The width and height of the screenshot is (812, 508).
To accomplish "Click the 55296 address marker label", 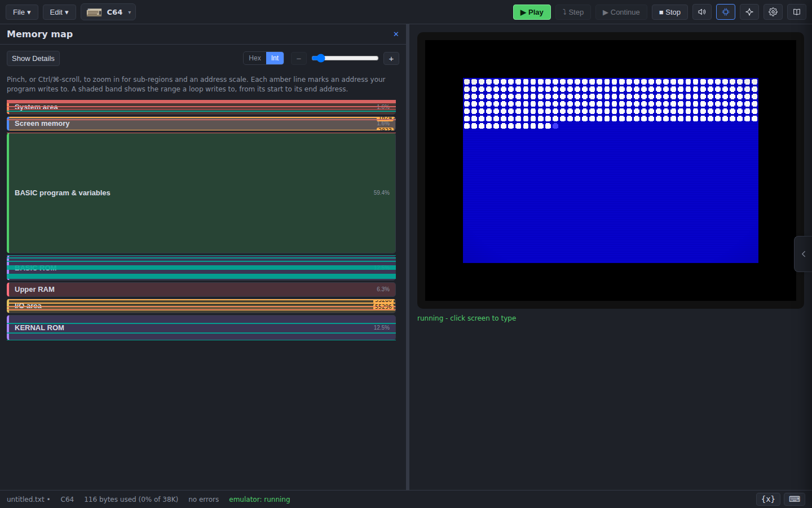I will 383,306.
